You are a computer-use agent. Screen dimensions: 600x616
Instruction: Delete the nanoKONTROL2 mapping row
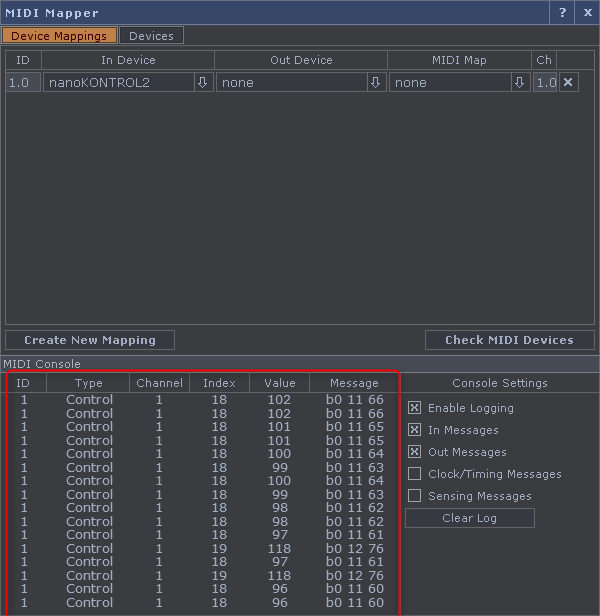568,82
